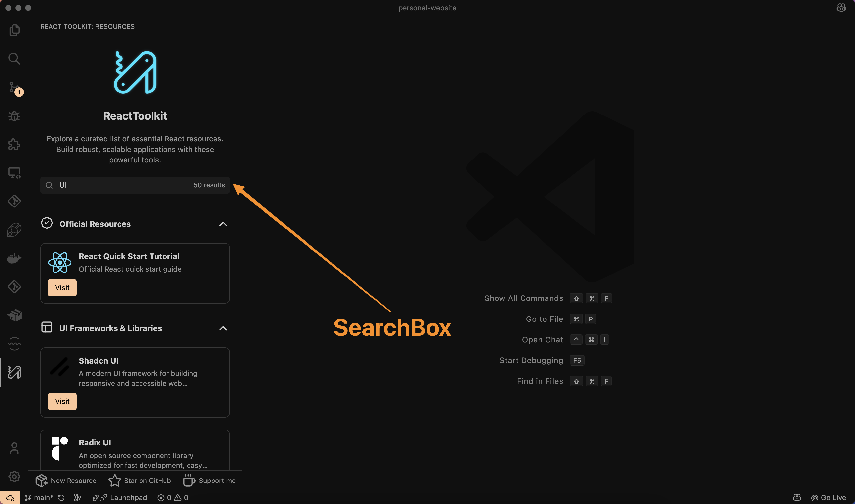Visit the Shadcn UI resource

coord(62,401)
